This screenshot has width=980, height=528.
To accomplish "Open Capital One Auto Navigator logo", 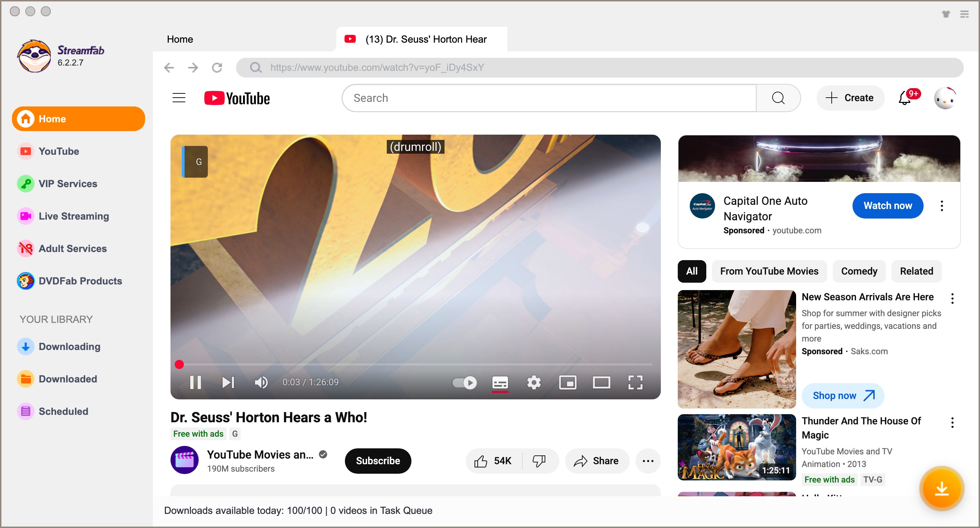I will (702, 206).
